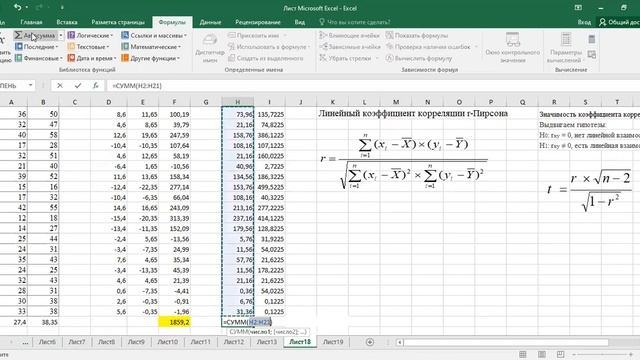Open the Окно контрольного значения watch window
Viewport: 640px width, 360px height.
513,47
